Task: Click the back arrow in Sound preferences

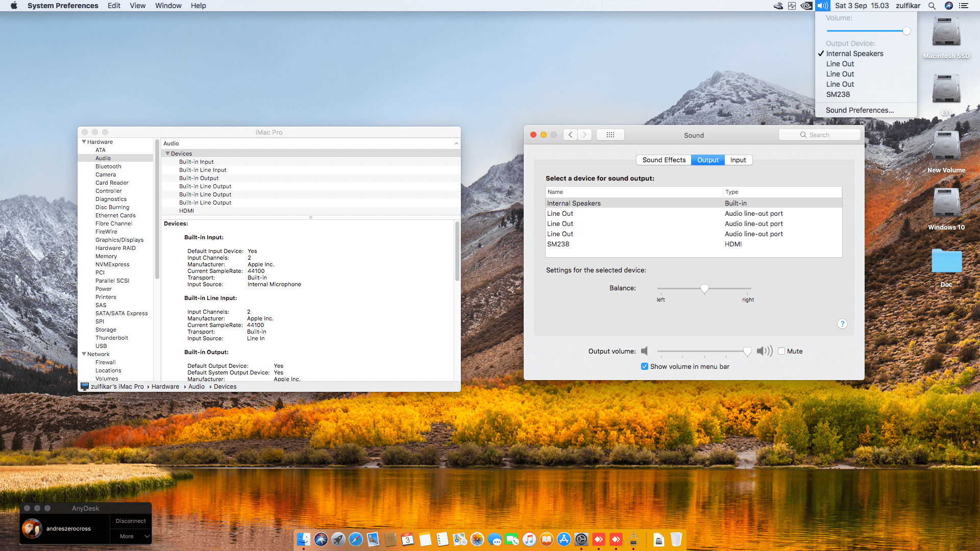Action: tap(571, 135)
